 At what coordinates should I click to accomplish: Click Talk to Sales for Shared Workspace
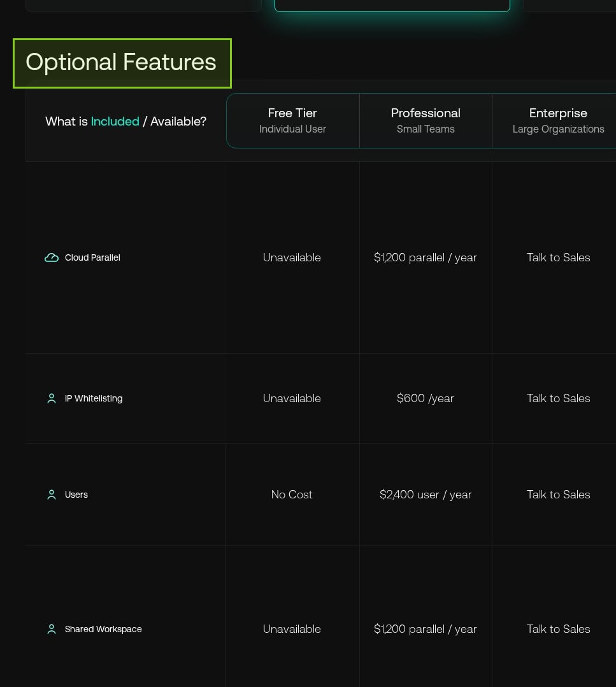click(558, 629)
